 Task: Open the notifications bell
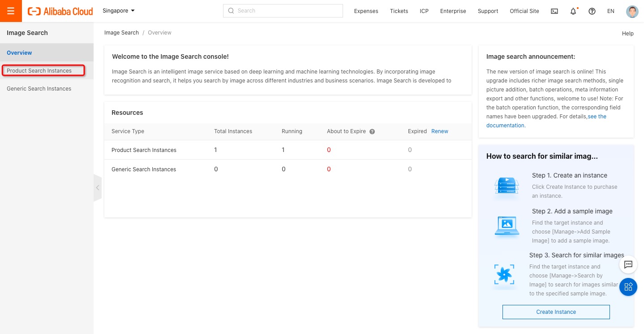573,11
